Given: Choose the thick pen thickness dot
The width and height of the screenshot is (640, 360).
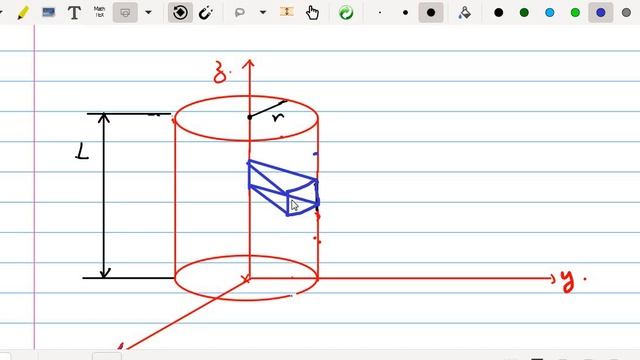Looking at the screenshot, I should (431, 13).
